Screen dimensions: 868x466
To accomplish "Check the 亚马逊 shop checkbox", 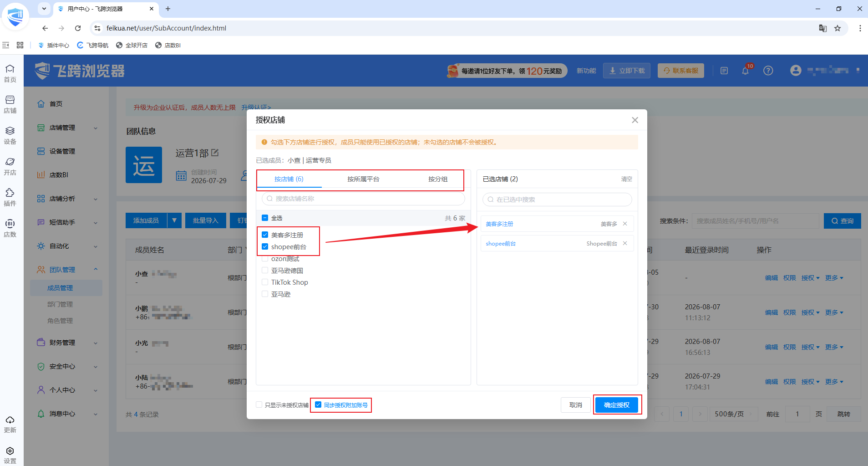I will point(265,294).
